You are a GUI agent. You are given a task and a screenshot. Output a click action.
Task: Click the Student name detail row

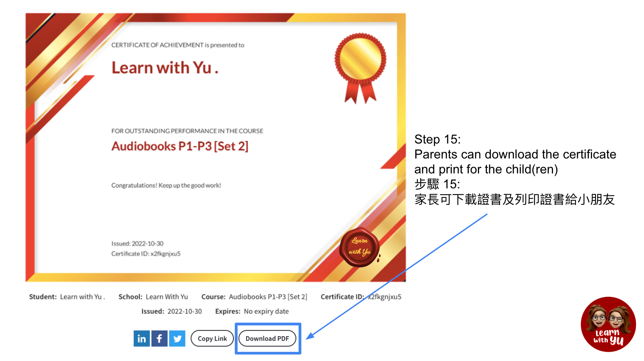tap(67, 297)
